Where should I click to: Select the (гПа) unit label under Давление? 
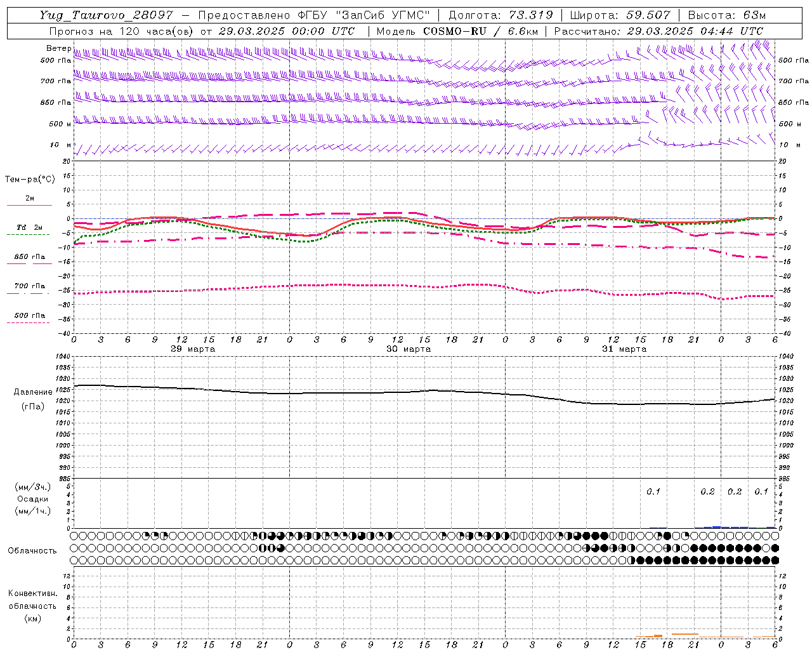coord(33,407)
